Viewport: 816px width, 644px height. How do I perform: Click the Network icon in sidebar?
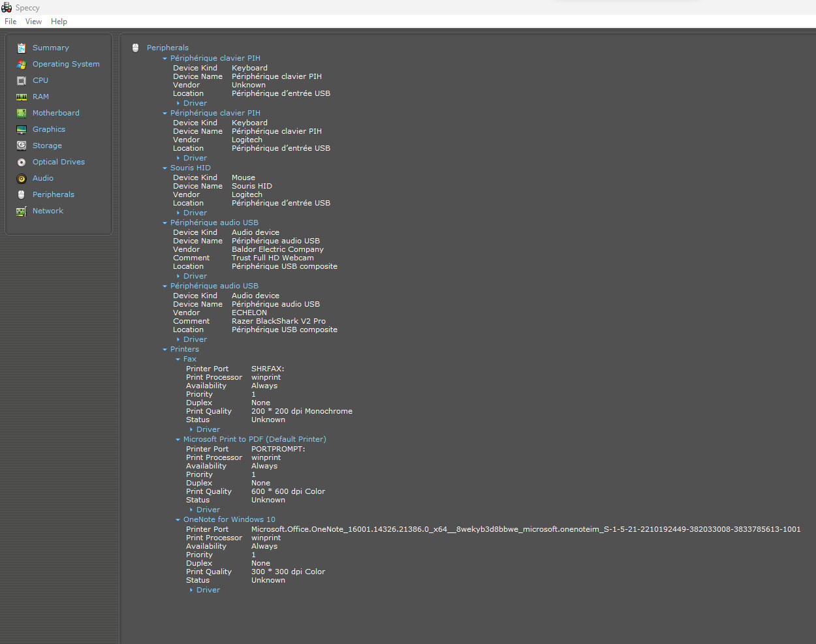point(22,211)
